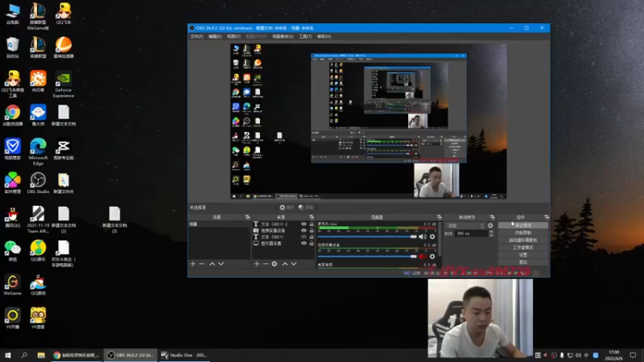This screenshot has width=644, height=362.
Task: Open the scene transition type dropdown
Action: [x=464, y=225]
